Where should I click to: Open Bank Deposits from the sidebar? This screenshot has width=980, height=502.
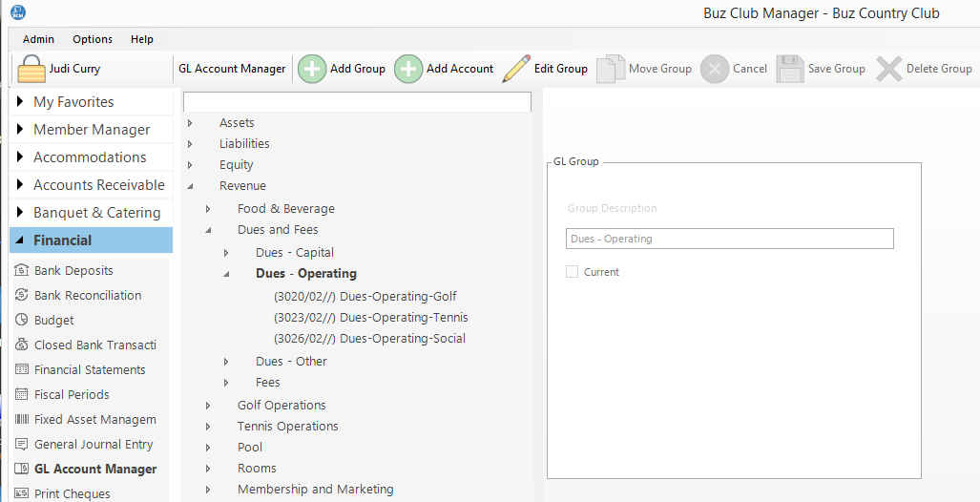coord(73,271)
